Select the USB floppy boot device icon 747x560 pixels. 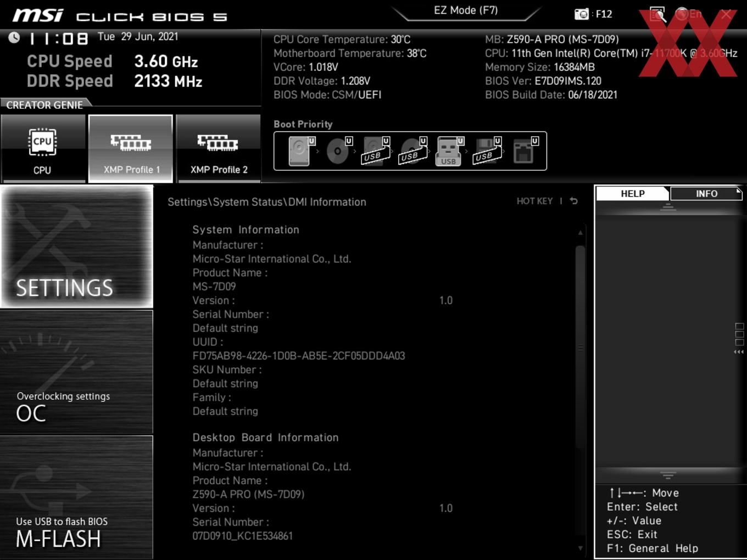coord(487,151)
